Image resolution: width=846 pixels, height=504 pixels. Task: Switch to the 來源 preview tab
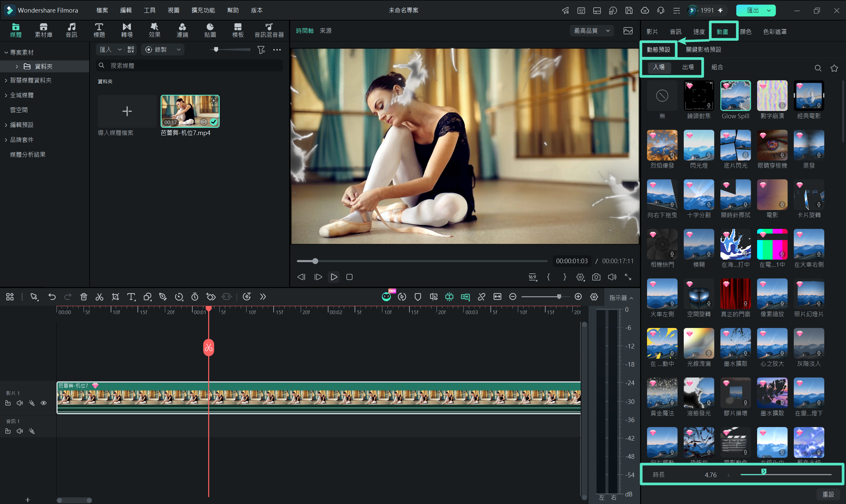point(326,31)
